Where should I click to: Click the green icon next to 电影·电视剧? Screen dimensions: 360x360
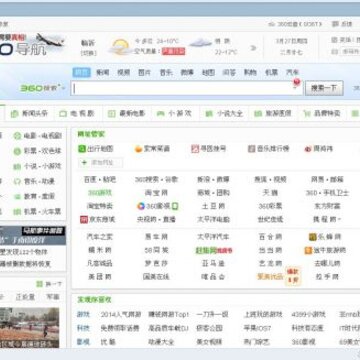coord(17,136)
